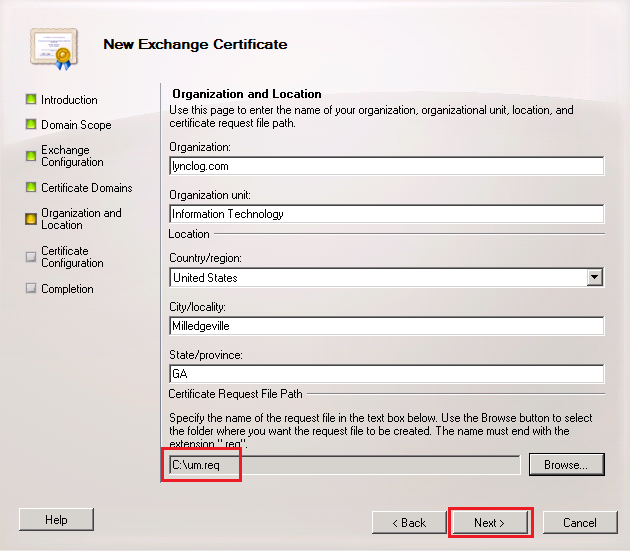Click the gray Certificate Configuration step square
Image resolution: width=630 pixels, height=551 pixels.
(31, 257)
